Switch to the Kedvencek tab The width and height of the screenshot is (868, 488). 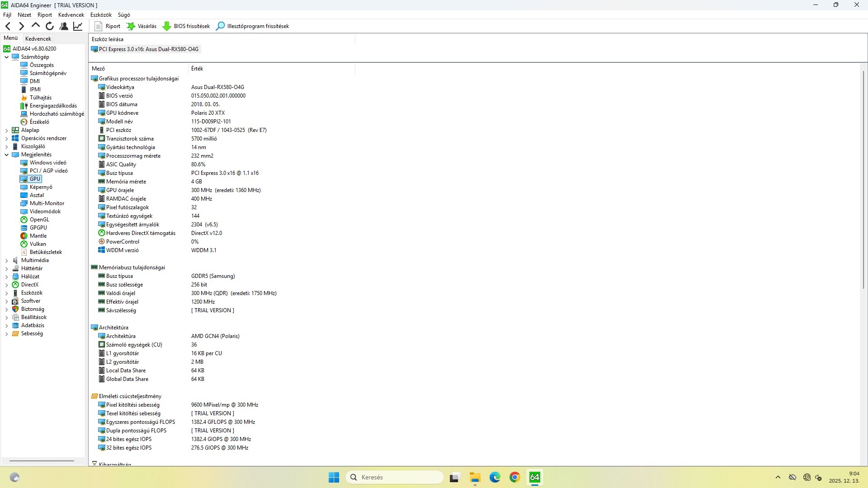coord(38,39)
